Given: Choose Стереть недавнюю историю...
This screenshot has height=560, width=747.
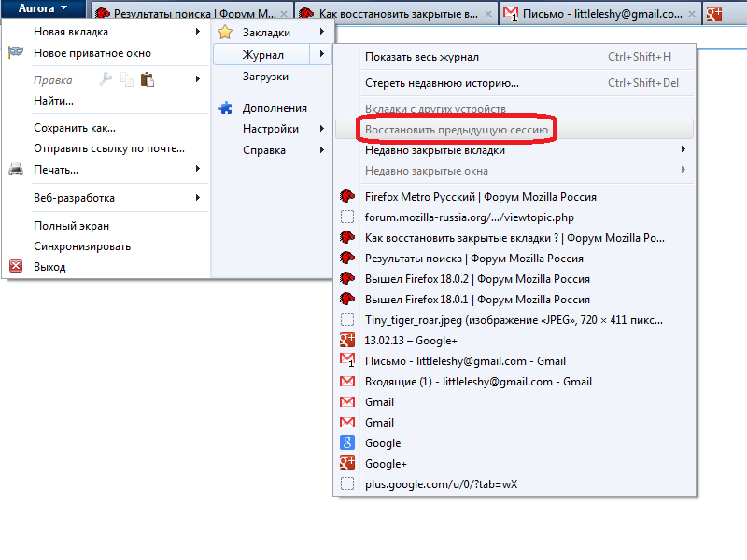Looking at the screenshot, I should (x=442, y=83).
